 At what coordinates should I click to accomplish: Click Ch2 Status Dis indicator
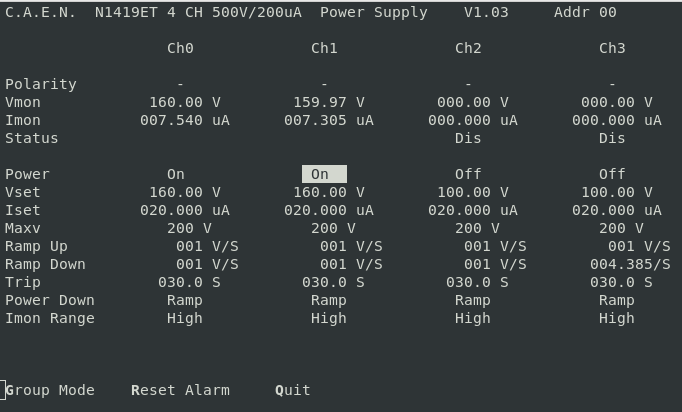click(x=468, y=138)
